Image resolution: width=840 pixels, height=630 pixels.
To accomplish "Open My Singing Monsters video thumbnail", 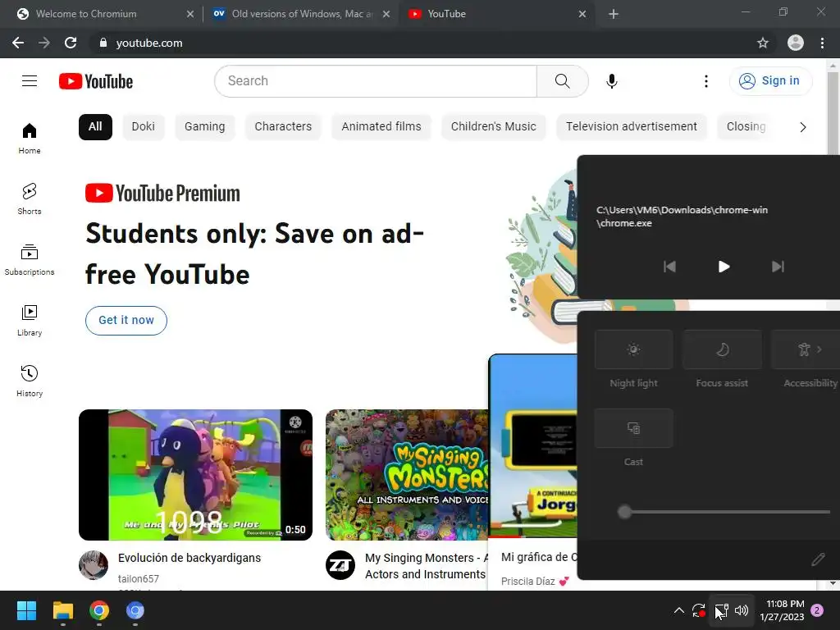I will point(407,475).
